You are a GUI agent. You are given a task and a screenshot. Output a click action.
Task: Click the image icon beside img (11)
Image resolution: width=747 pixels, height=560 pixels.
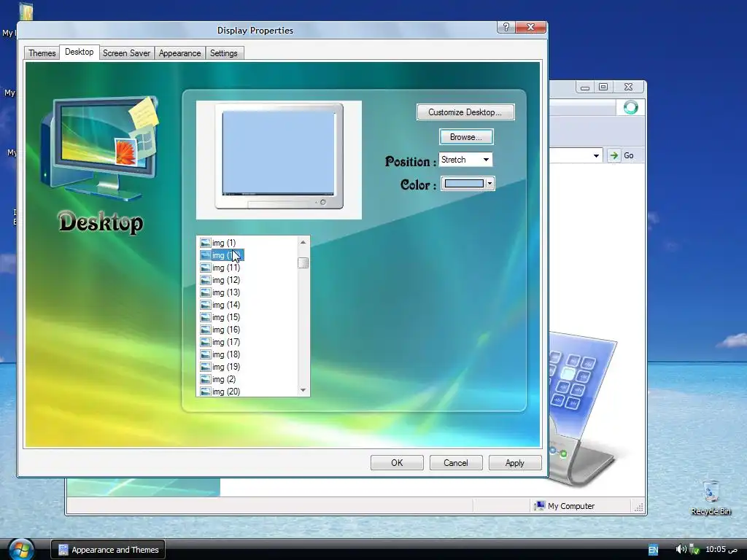click(x=205, y=268)
